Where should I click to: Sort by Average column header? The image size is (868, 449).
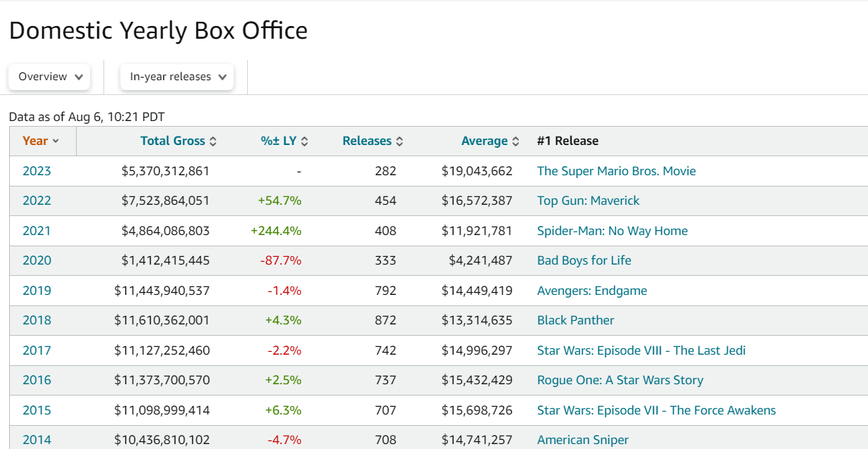pos(490,141)
